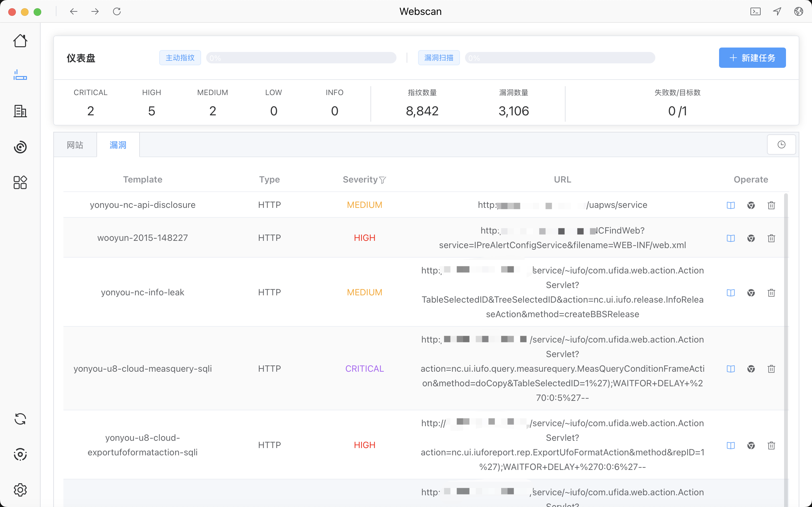Click the history clock button

coord(781,144)
